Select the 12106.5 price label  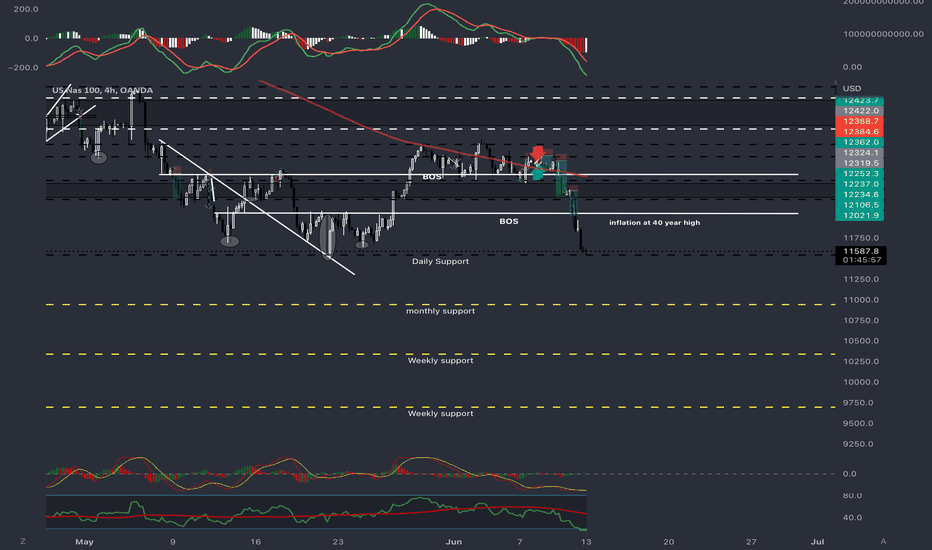tap(859, 205)
